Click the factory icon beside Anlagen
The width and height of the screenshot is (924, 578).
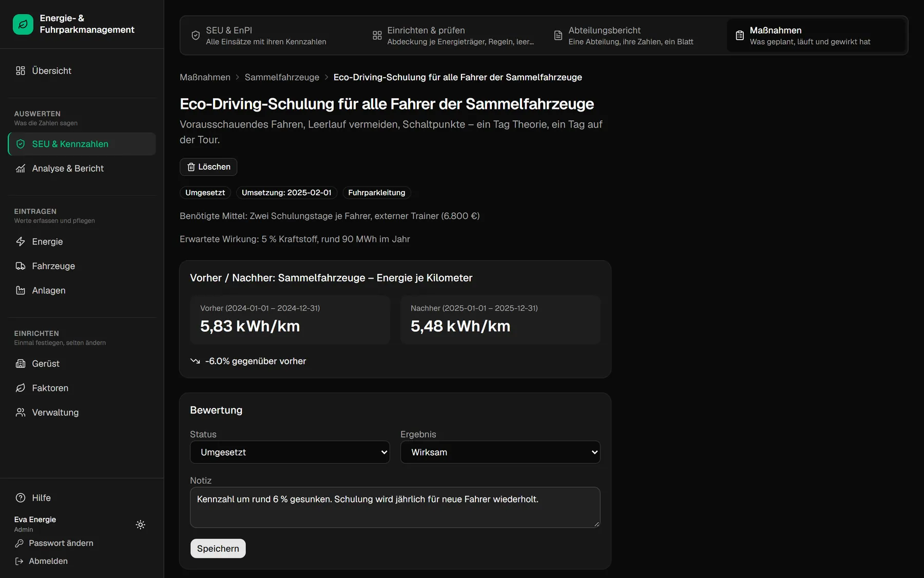tap(21, 291)
